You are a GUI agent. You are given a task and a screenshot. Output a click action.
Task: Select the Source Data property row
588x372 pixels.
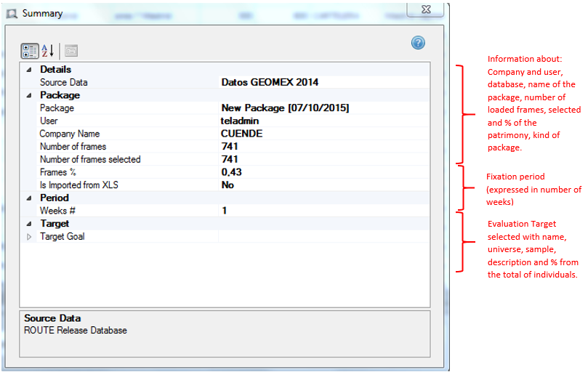pos(64,83)
